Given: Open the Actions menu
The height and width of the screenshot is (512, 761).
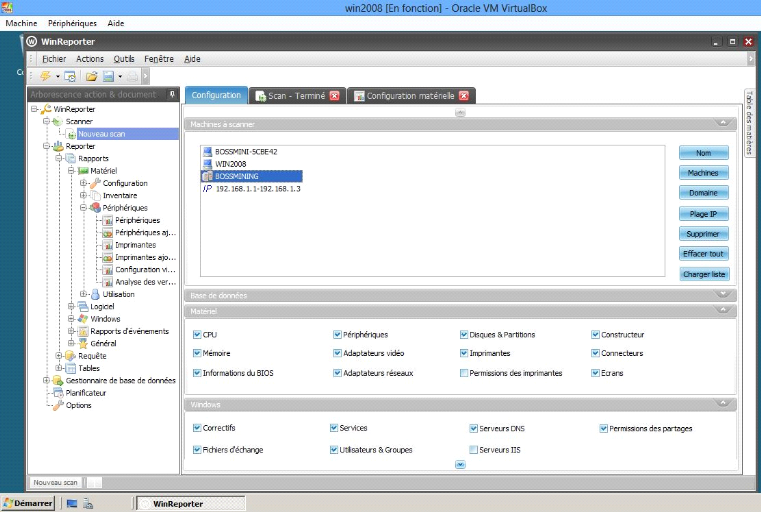Looking at the screenshot, I should [x=90, y=59].
